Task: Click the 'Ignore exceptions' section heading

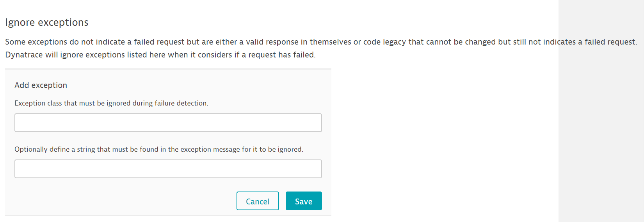Action: [x=47, y=23]
